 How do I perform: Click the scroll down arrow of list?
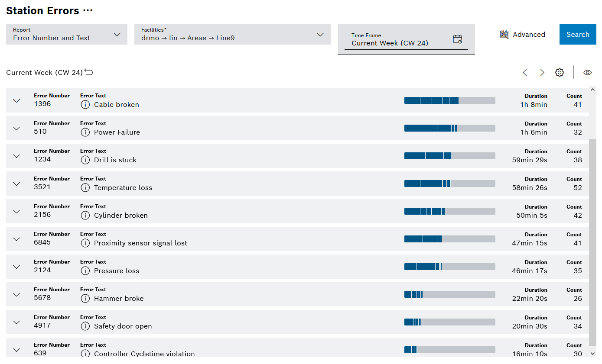pos(593,354)
